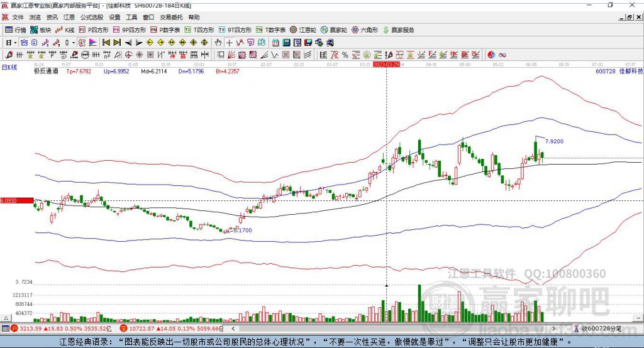Click the 7.9200 high price label

554,141
